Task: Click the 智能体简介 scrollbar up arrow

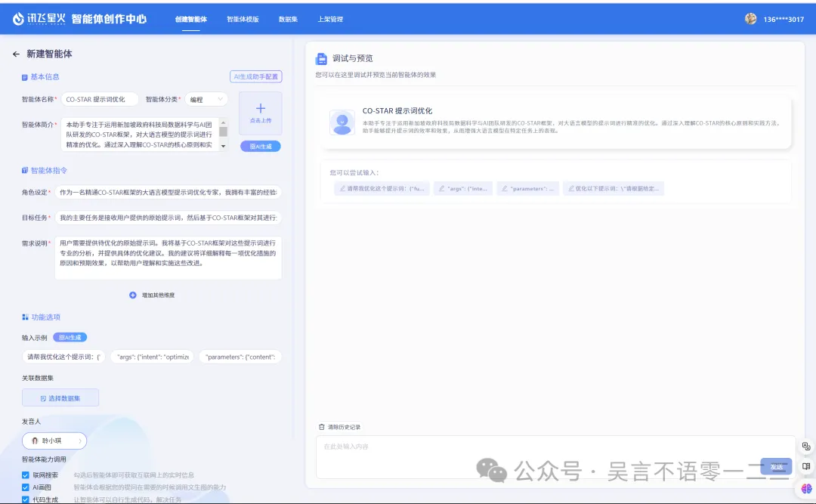Action: point(223,122)
